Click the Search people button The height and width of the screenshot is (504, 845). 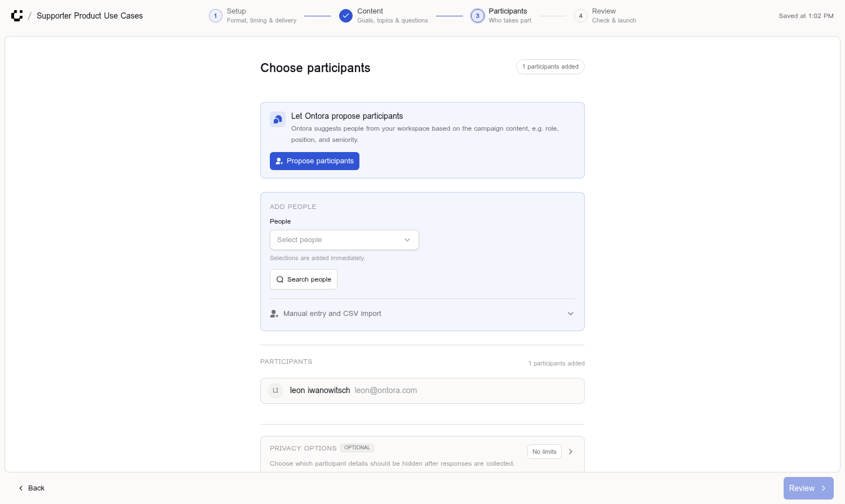304,279
